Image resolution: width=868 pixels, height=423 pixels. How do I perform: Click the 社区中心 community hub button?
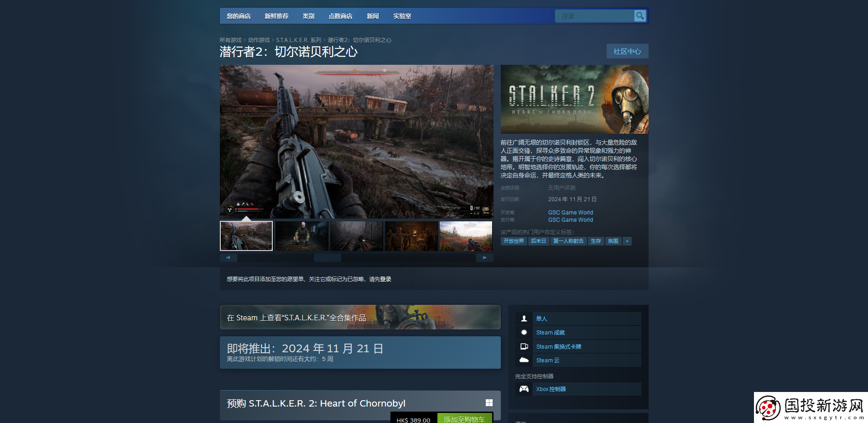(627, 52)
